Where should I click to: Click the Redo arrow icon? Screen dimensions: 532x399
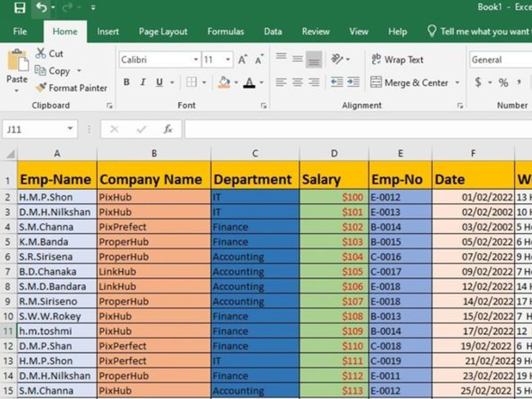click(x=68, y=7)
